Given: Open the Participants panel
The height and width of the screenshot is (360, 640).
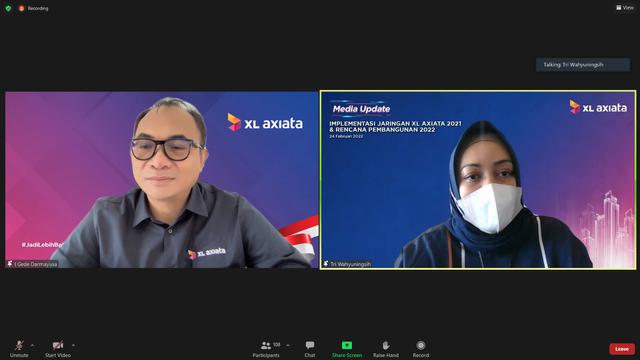Looking at the screenshot, I should [x=266, y=349].
